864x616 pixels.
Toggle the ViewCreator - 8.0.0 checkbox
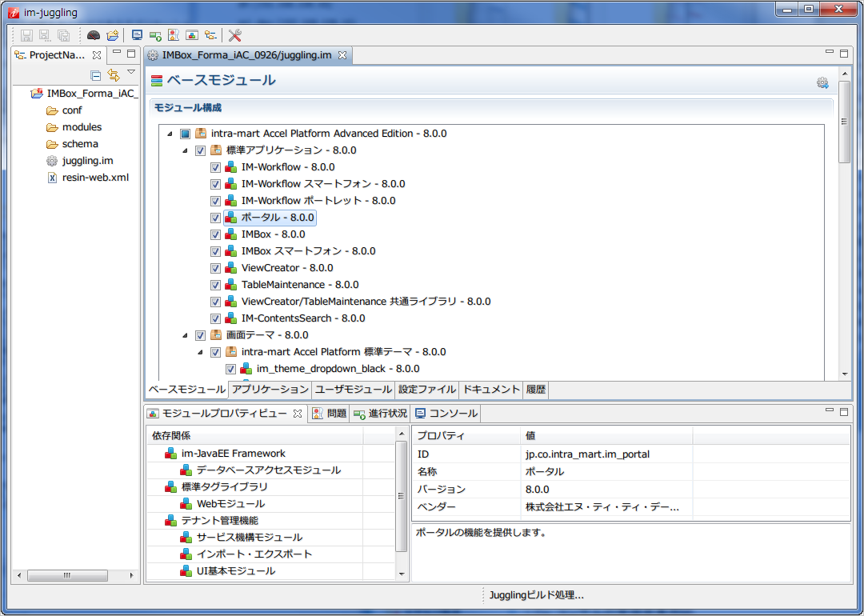(215, 268)
